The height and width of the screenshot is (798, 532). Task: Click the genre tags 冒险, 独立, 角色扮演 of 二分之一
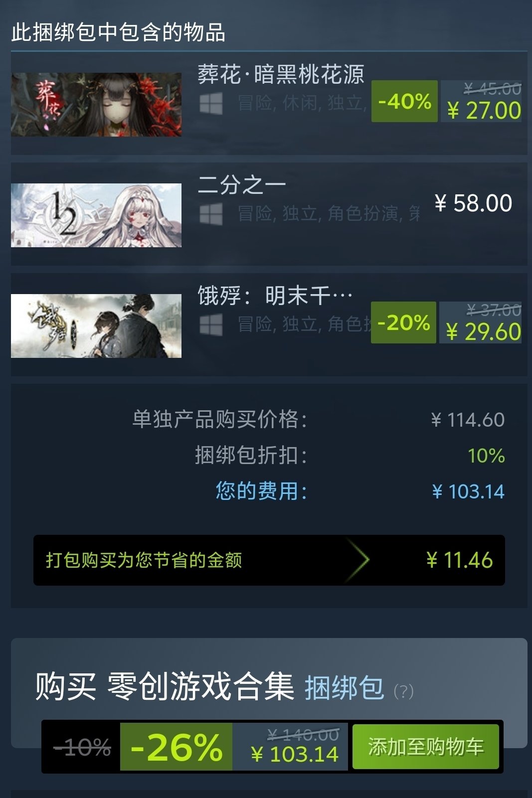click(328, 213)
